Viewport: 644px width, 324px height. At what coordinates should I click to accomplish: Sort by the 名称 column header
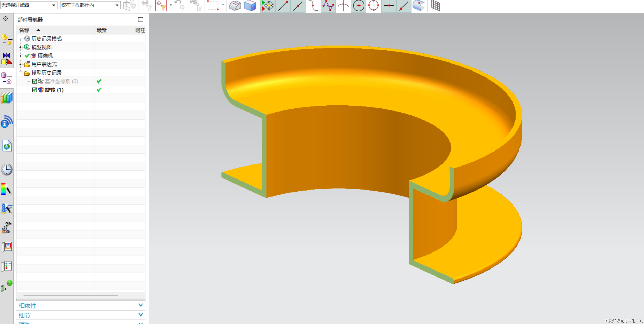[x=56, y=30]
